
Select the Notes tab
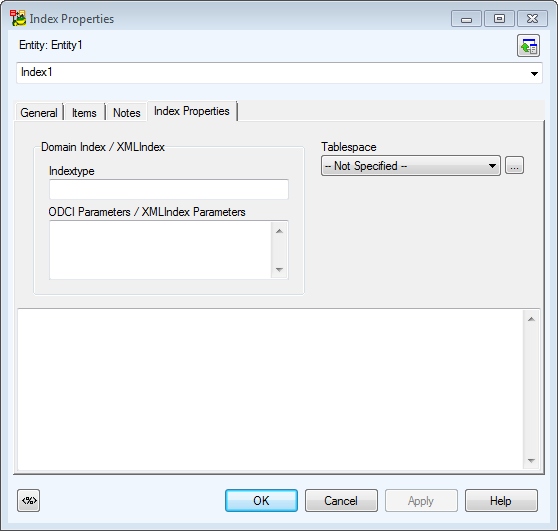click(x=126, y=113)
